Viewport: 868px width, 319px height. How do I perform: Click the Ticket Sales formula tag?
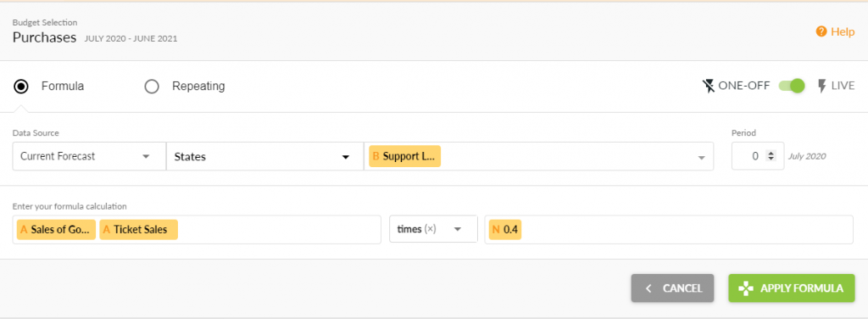[138, 229]
